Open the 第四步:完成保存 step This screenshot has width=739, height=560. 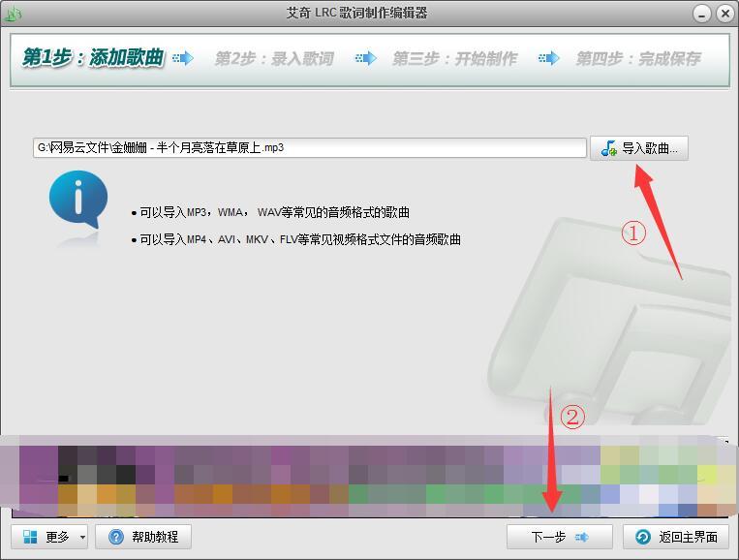(637, 58)
